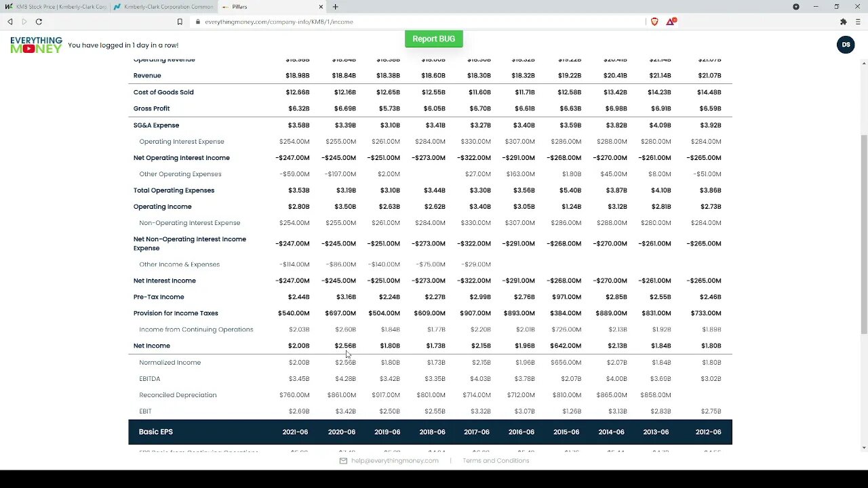Click Reconciled Depreciation value $917.00M
This screenshot has width=868, height=488.
coord(384,395)
